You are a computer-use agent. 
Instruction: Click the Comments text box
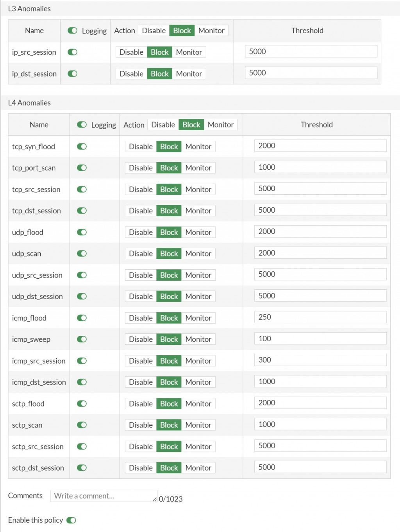pos(103,496)
